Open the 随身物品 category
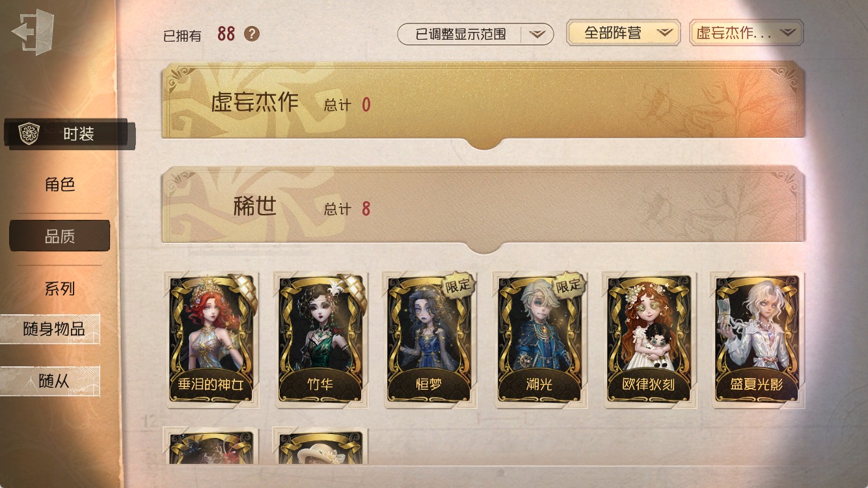This screenshot has height=488, width=868. pyautogui.click(x=50, y=329)
